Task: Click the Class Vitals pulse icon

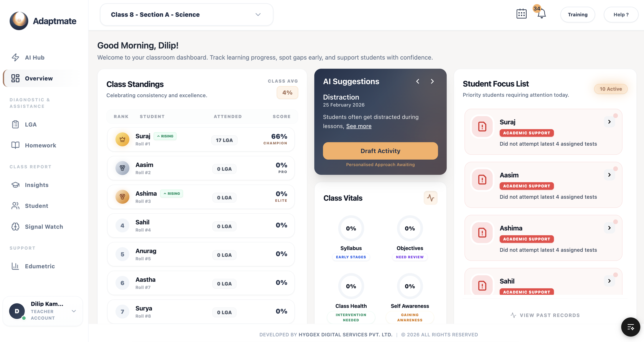Action: (430, 198)
